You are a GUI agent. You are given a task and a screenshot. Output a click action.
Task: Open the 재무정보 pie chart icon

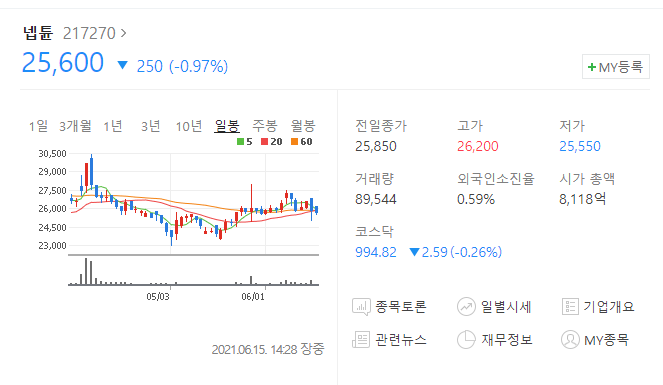click(466, 340)
